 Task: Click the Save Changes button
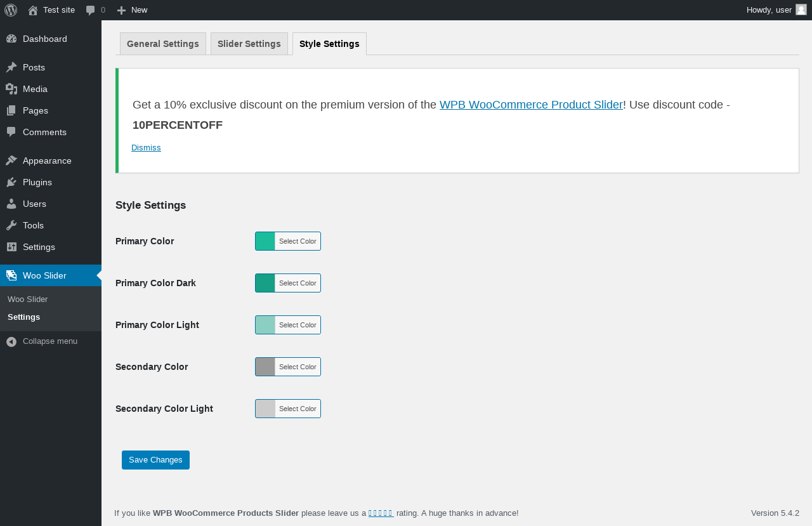[155, 460]
